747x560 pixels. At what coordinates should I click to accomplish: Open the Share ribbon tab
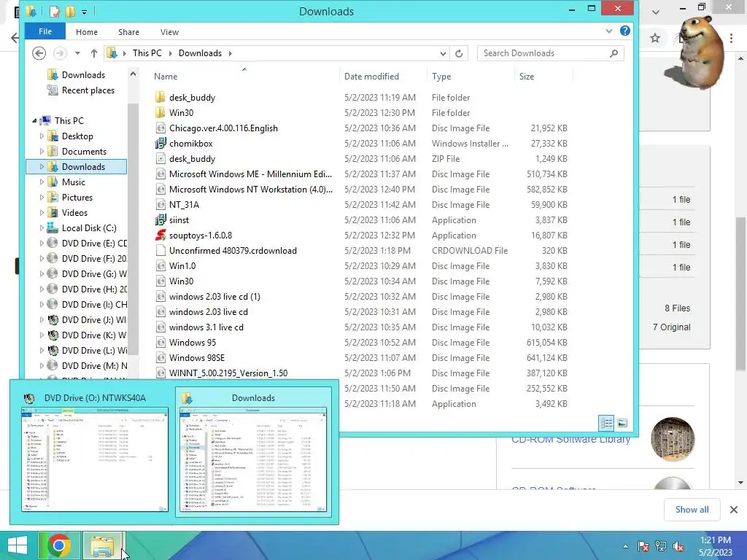128,32
